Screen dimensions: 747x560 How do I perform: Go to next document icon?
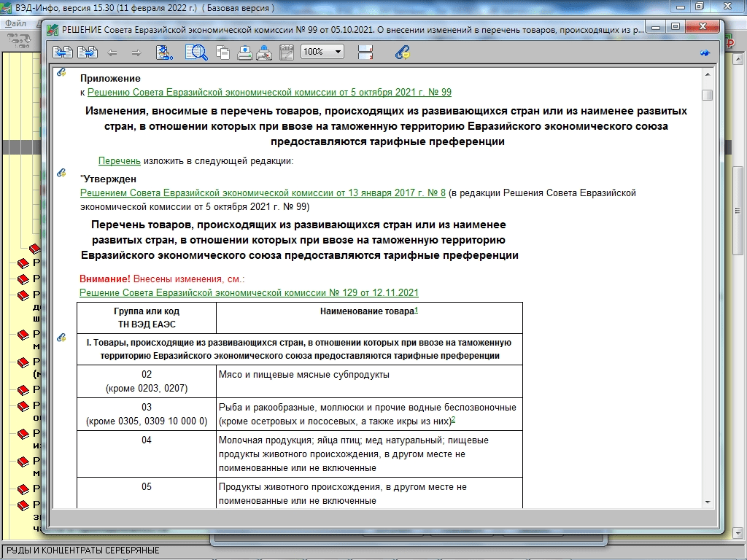tap(88, 52)
